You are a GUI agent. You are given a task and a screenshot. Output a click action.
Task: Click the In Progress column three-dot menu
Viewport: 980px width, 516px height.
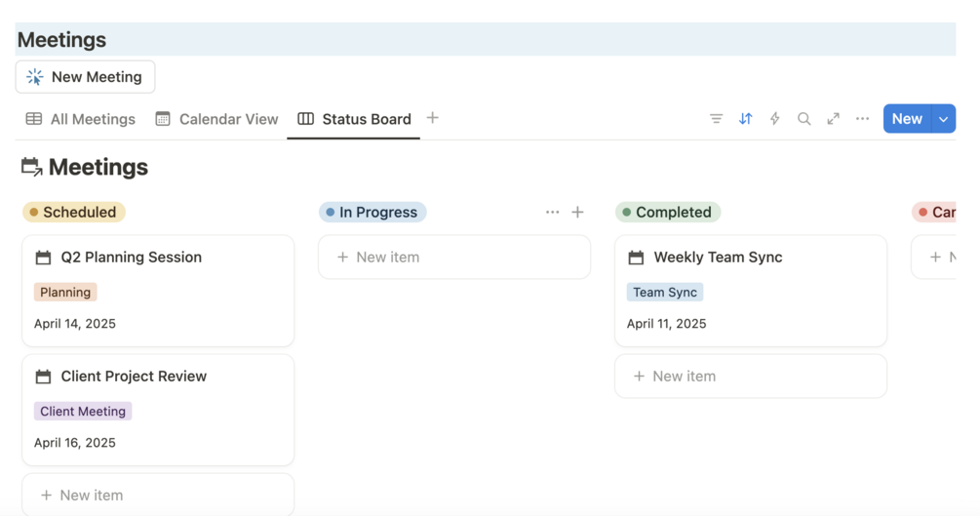[x=552, y=212]
